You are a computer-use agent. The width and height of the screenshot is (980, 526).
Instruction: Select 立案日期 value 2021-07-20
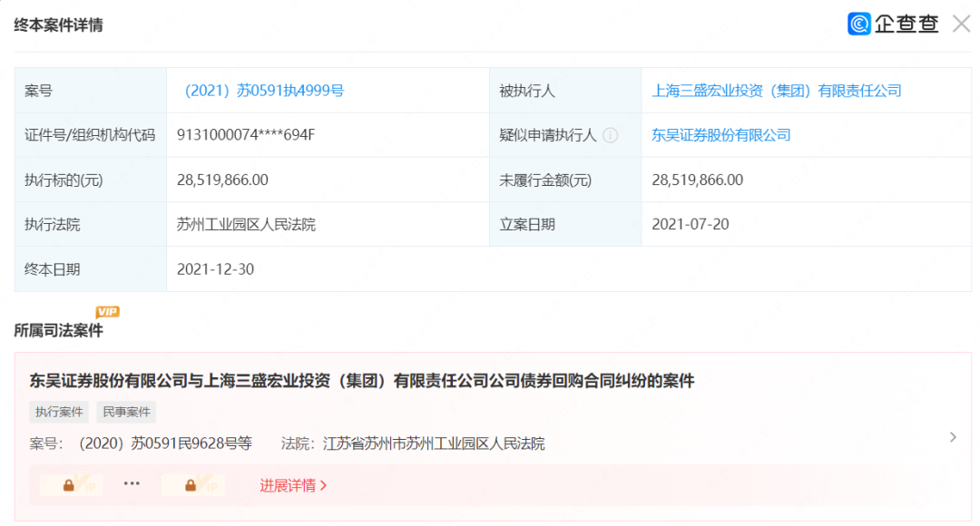pyautogui.click(x=690, y=224)
